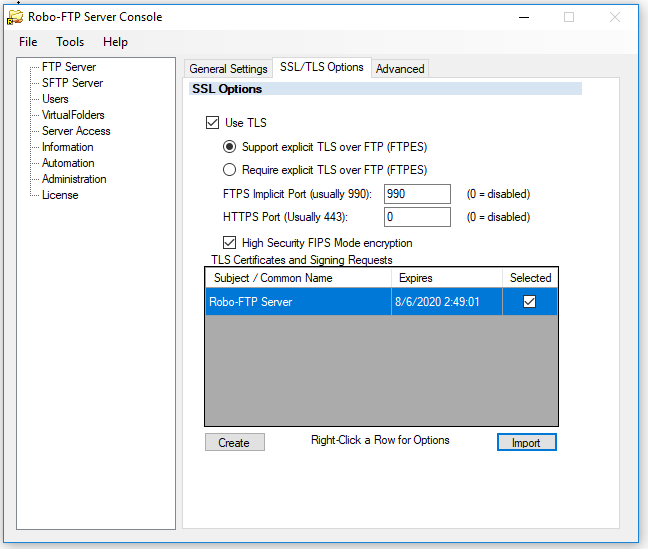Open Administration in the sidebar tree
Image resolution: width=648 pixels, height=549 pixels.
(x=74, y=179)
